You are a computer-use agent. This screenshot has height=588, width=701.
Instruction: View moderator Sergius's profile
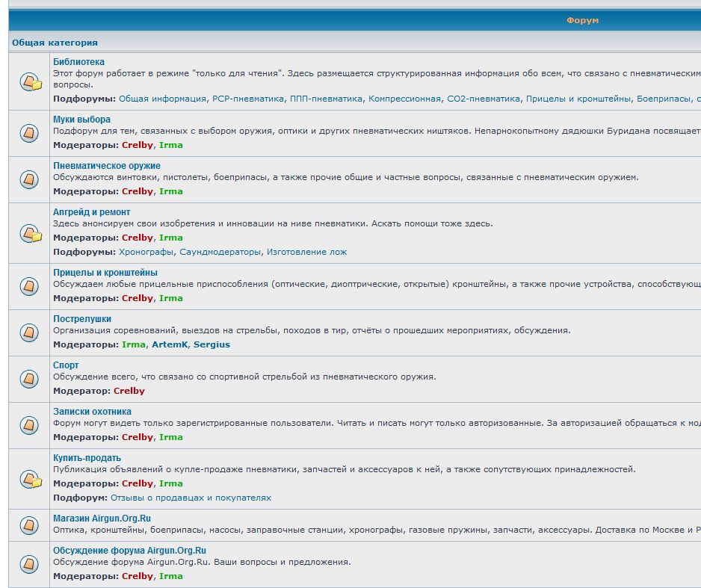pos(211,344)
